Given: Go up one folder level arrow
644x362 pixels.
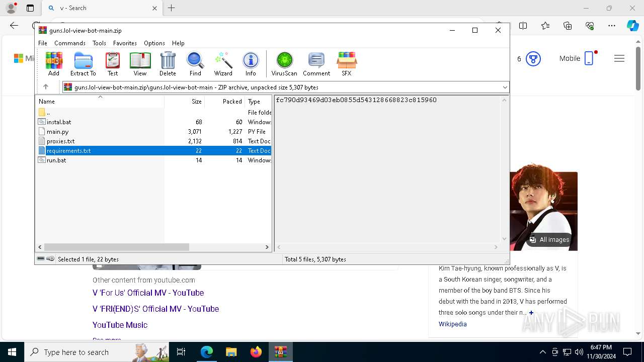Looking at the screenshot, I should pyautogui.click(x=45, y=87).
